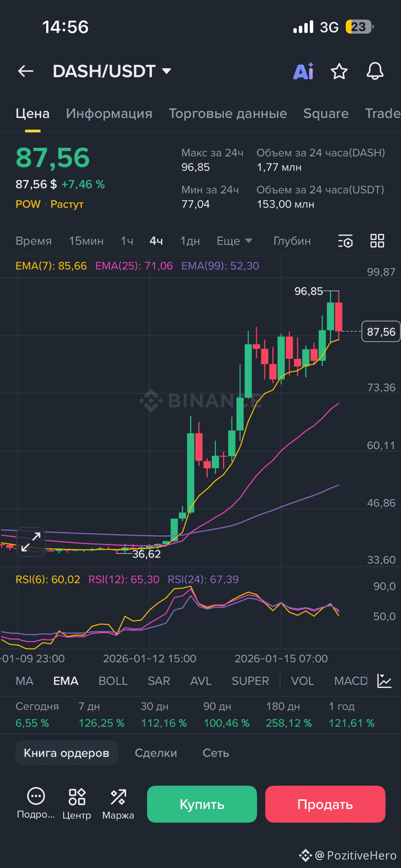This screenshot has height=868, width=401.
Task: Open the Square tab
Action: coord(326,113)
